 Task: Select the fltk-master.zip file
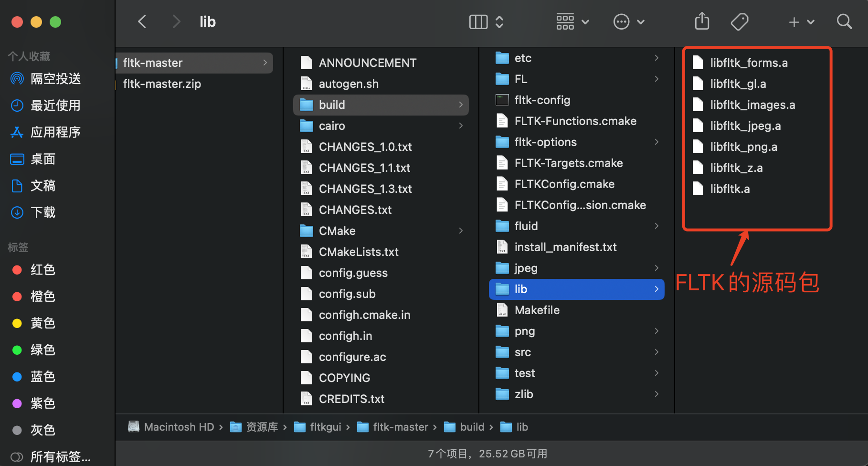(x=162, y=84)
